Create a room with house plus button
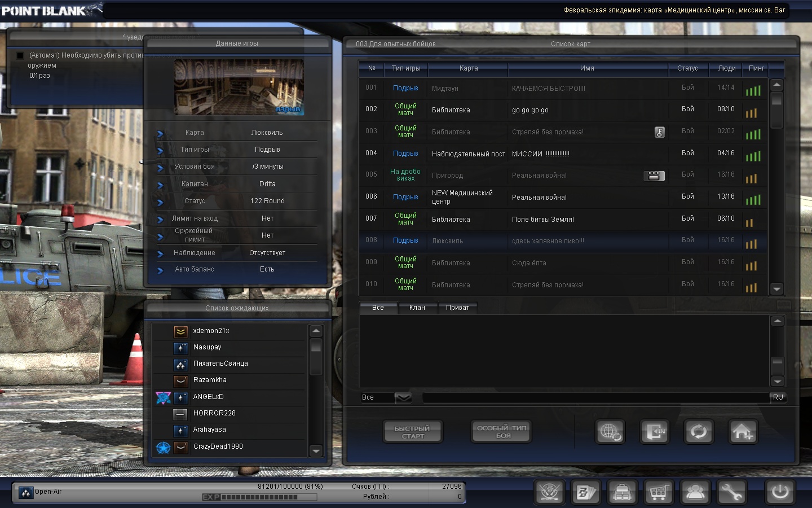This screenshot has width=812, height=508. [x=743, y=432]
